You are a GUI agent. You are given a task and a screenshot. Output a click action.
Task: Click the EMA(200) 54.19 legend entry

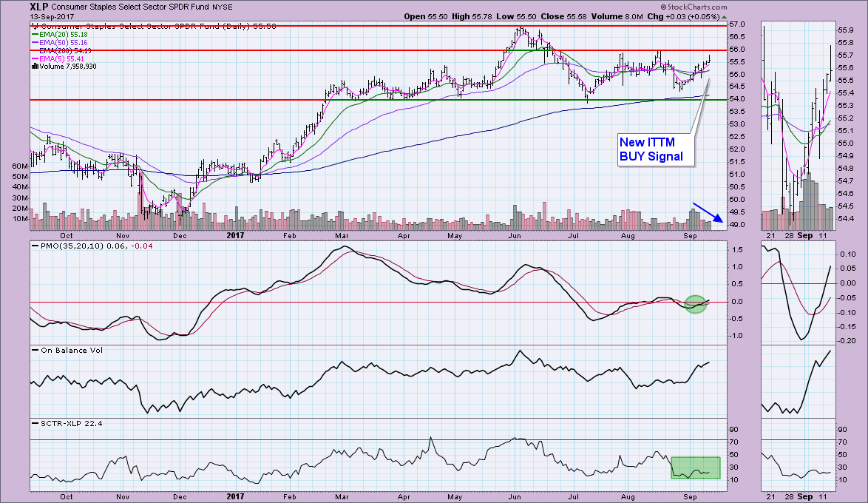click(x=65, y=50)
